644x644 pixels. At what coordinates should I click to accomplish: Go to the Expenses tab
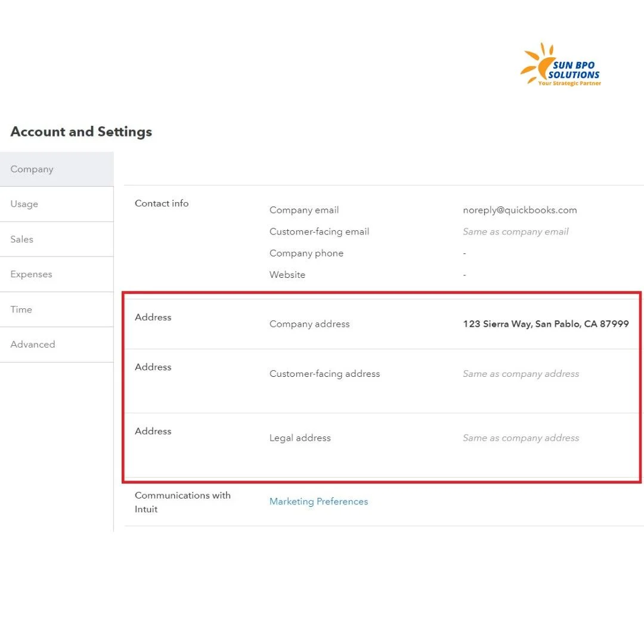[x=57, y=274]
